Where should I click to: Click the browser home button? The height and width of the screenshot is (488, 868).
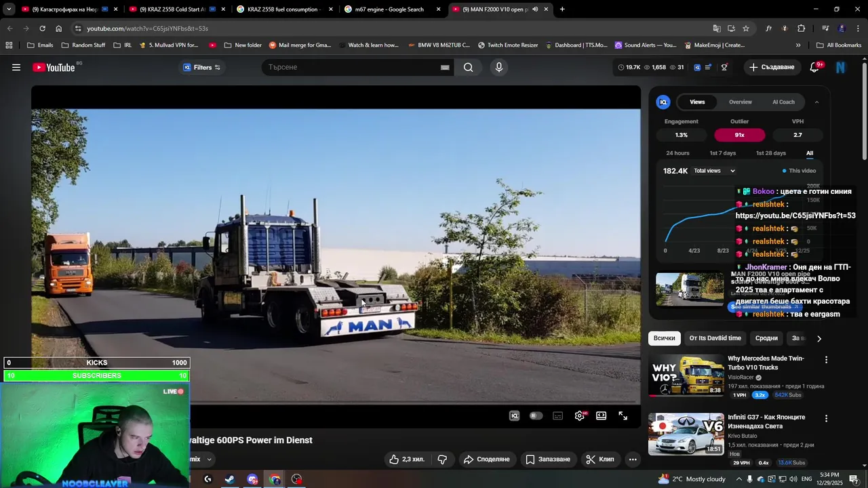point(59,28)
